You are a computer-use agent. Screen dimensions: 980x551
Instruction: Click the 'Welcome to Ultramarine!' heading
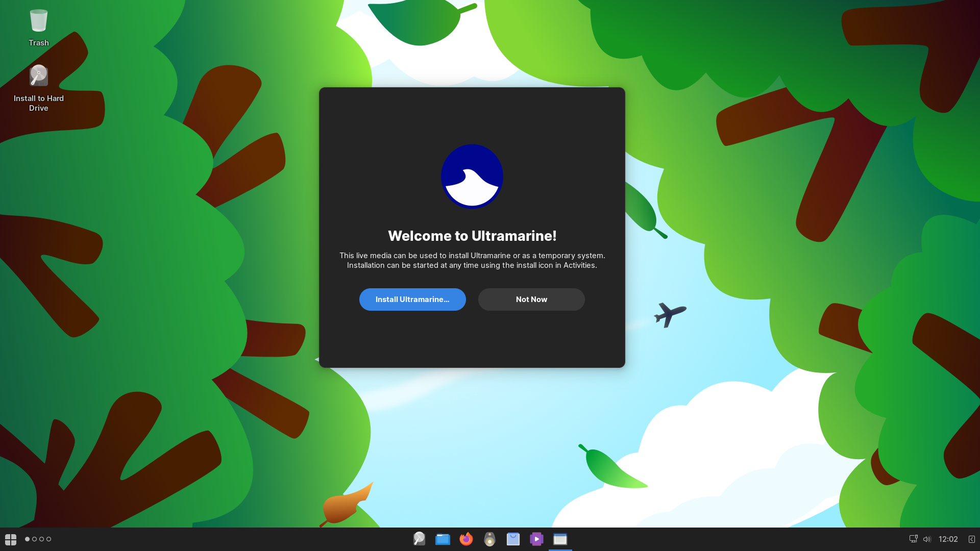click(x=472, y=236)
